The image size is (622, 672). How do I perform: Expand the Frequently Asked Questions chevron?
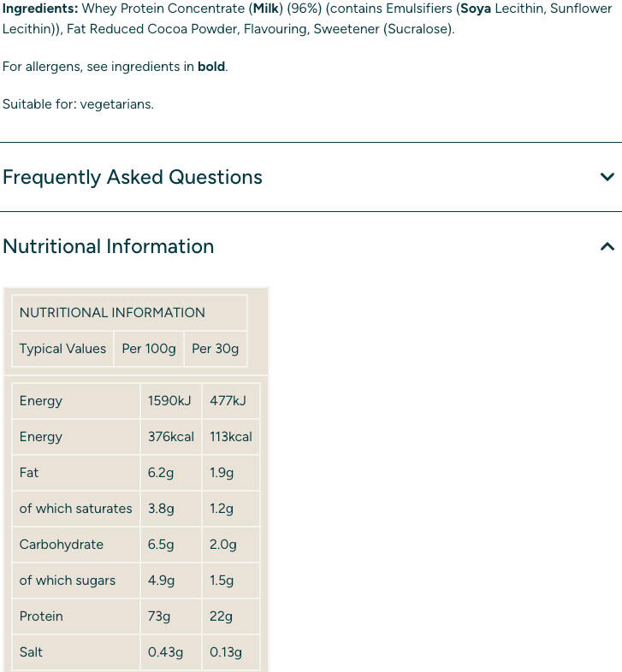tap(607, 177)
